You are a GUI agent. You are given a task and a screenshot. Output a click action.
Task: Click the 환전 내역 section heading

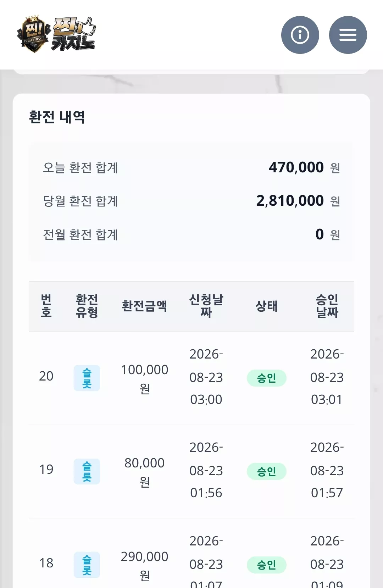57,117
